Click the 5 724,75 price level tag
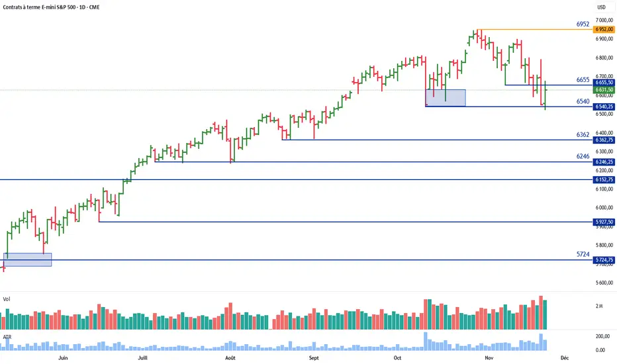617x364 pixels. click(604, 260)
